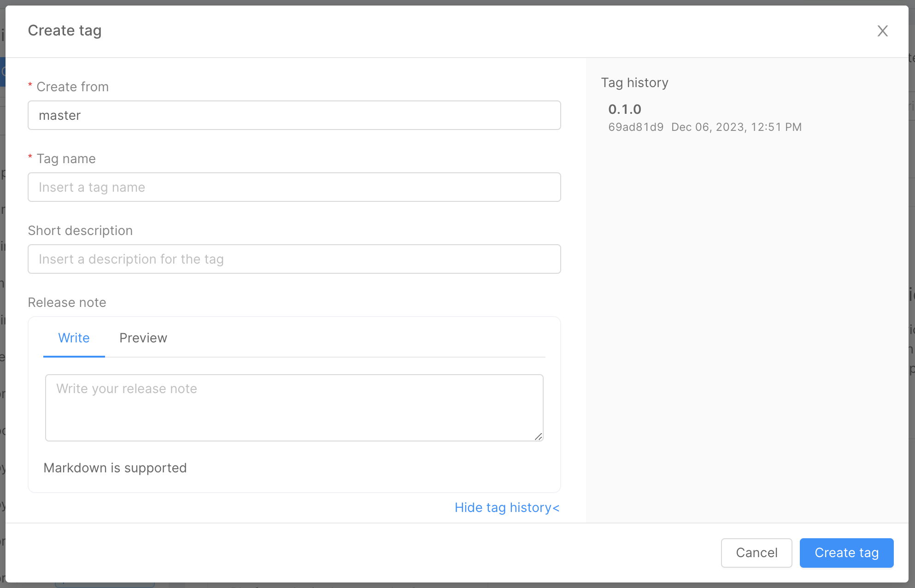This screenshot has height=588, width=915.
Task: Switch to the Preview tab
Action: tap(143, 338)
